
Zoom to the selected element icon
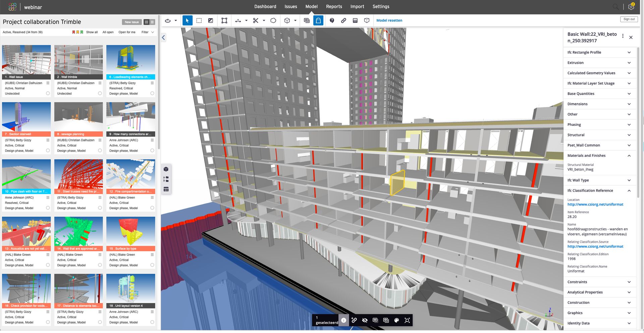[x=407, y=320]
